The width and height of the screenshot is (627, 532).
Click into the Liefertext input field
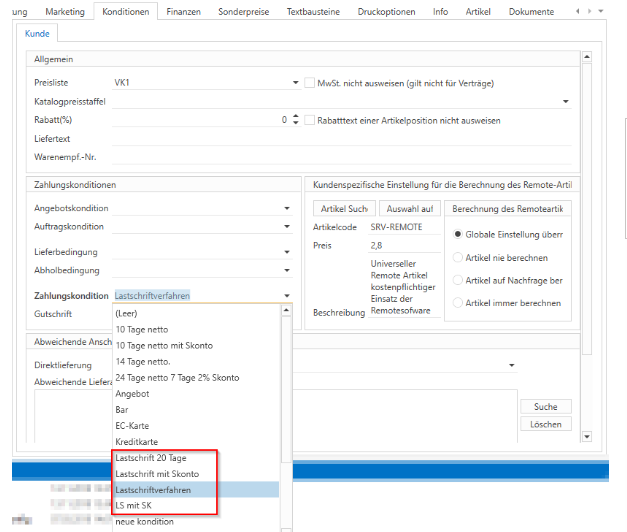[340, 138]
